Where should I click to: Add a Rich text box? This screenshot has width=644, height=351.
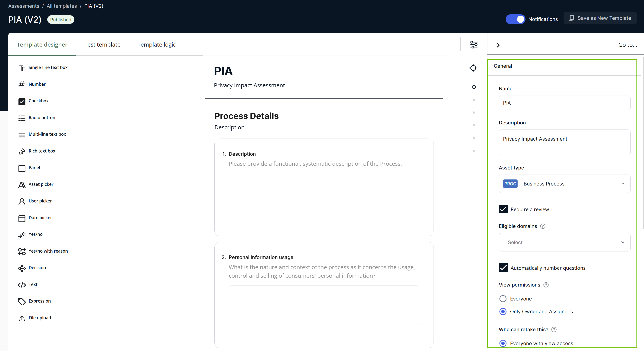click(x=42, y=151)
